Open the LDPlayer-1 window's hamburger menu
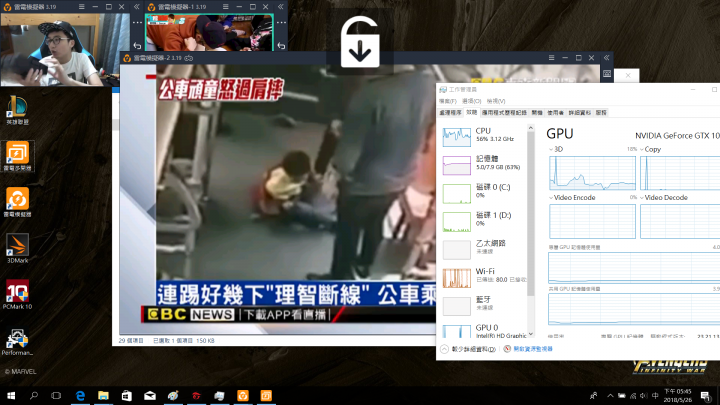Screen dimensions: 720x405 (x=225, y=7)
